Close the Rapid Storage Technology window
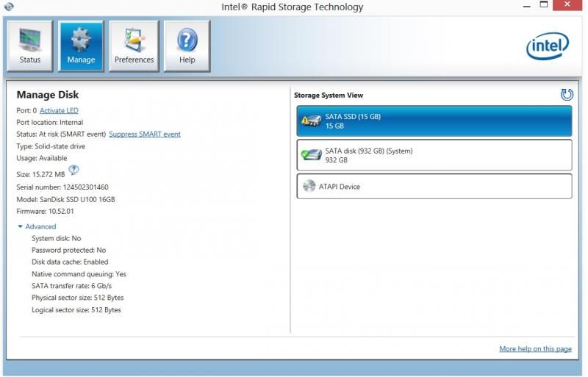Screen dimensions: 588x377 point(567,5)
